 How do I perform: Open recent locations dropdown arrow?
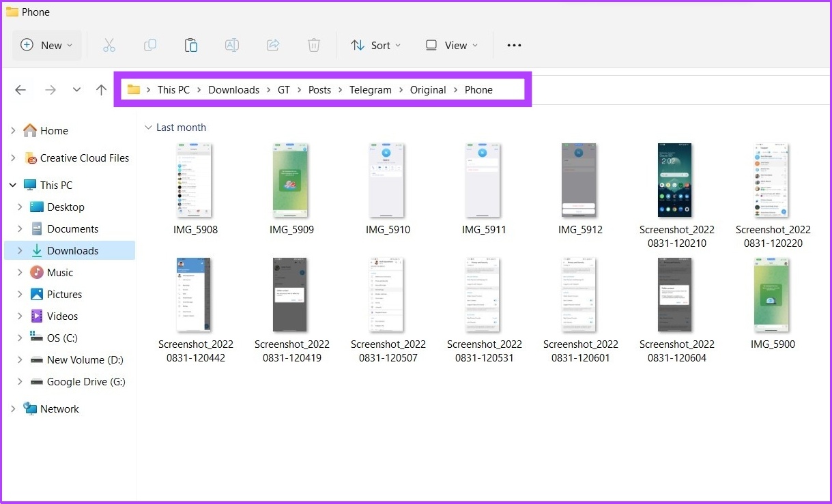[x=76, y=89]
